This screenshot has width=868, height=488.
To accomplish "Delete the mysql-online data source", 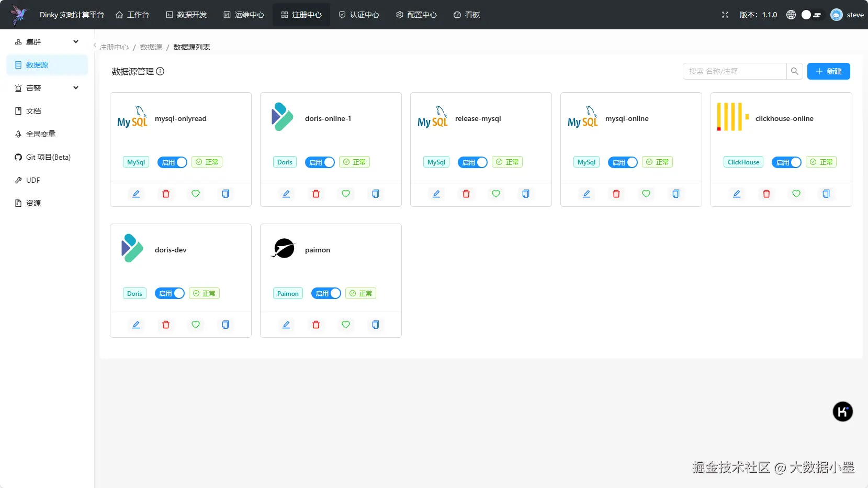I will 616,194.
